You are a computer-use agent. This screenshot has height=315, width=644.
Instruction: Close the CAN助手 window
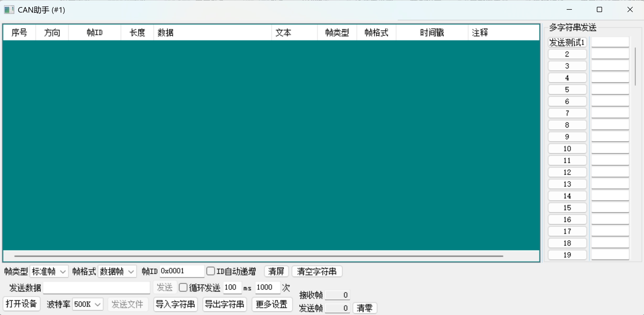pyautogui.click(x=630, y=10)
